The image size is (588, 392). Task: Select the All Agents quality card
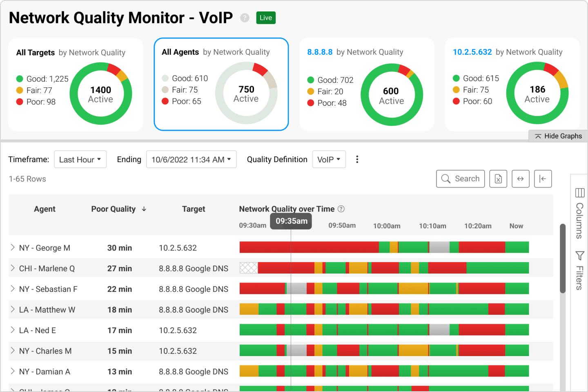click(x=221, y=84)
